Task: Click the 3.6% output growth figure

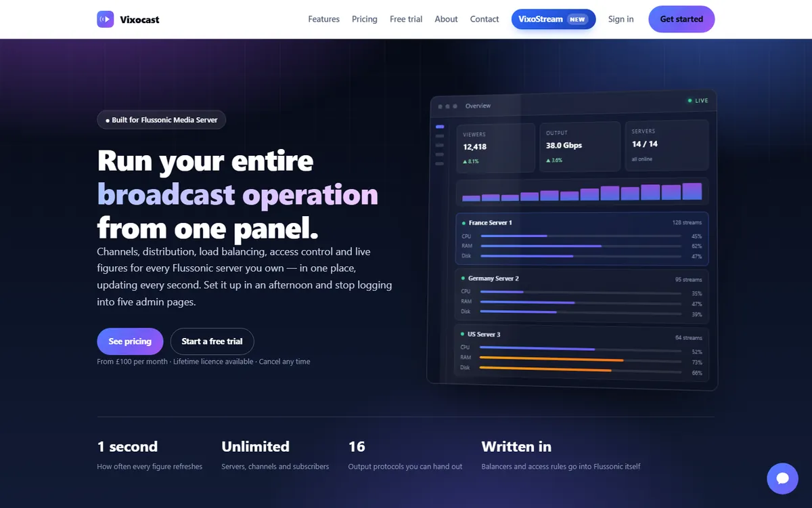Action: click(554, 161)
